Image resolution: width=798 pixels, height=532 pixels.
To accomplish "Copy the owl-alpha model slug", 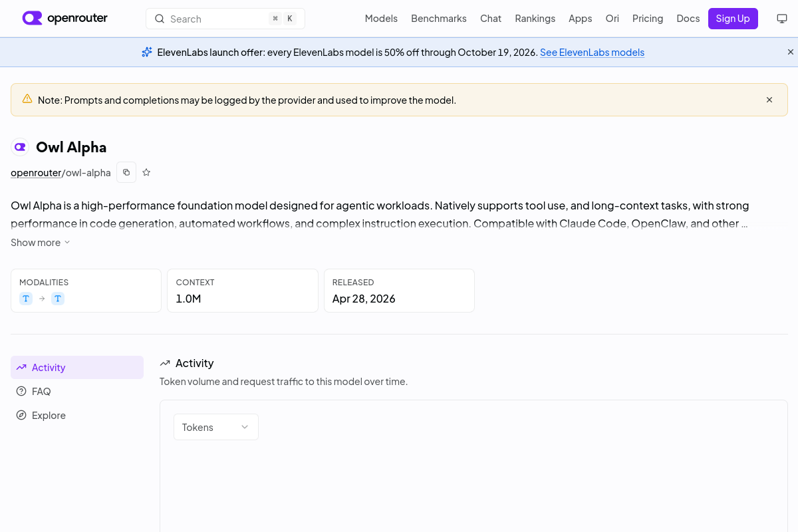I will coord(126,172).
